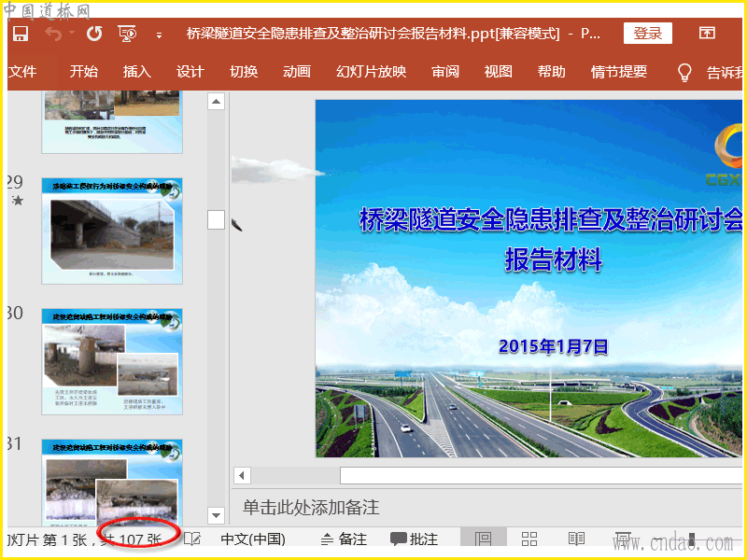Switch to the 视图 ribbon tab
The width and height of the screenshot is (747, 560).
click(499, 72)
